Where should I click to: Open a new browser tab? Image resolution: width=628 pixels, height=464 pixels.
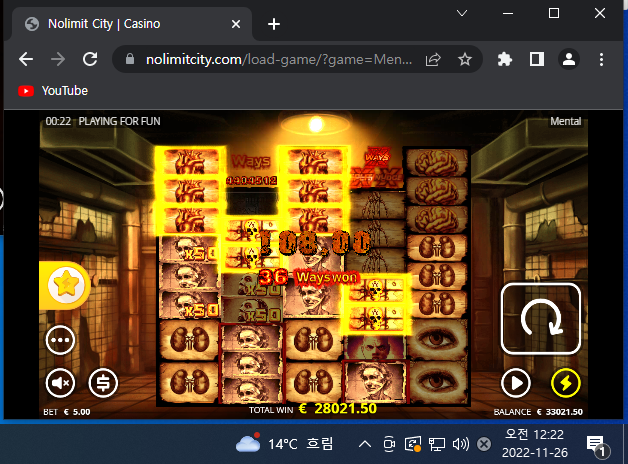point(274,24)
